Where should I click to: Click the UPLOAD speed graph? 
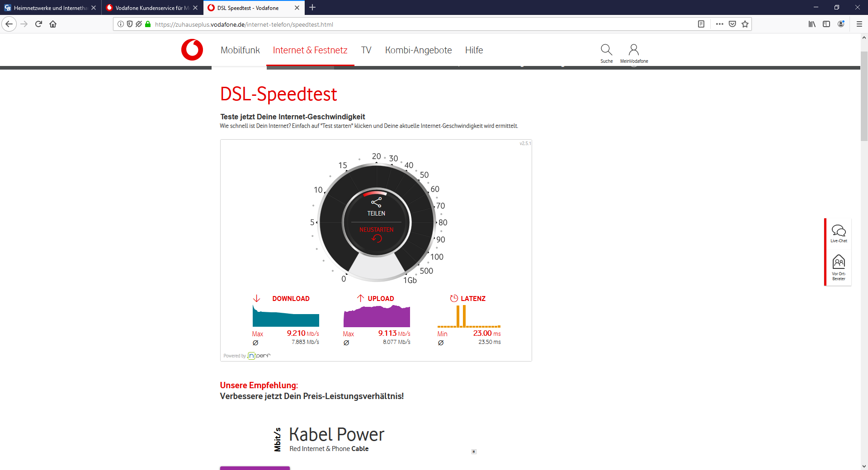pyautogui.click(x=377, y=316)
